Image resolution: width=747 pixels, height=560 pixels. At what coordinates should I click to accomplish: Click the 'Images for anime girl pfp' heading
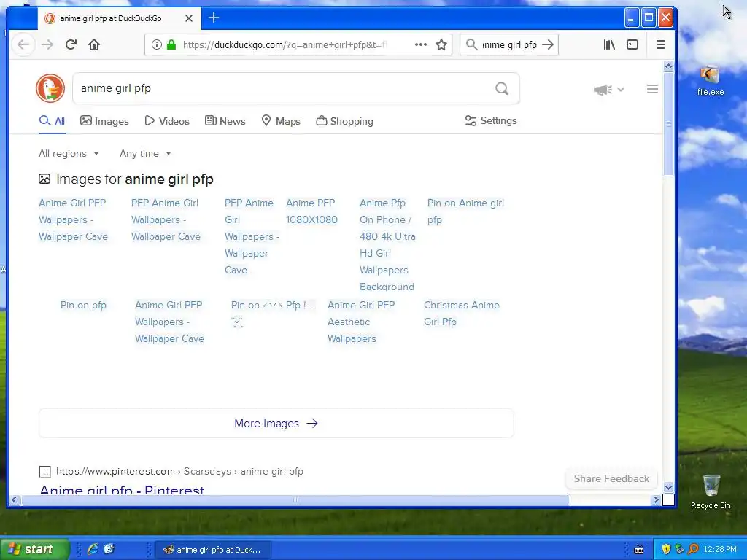click(125, 179)
